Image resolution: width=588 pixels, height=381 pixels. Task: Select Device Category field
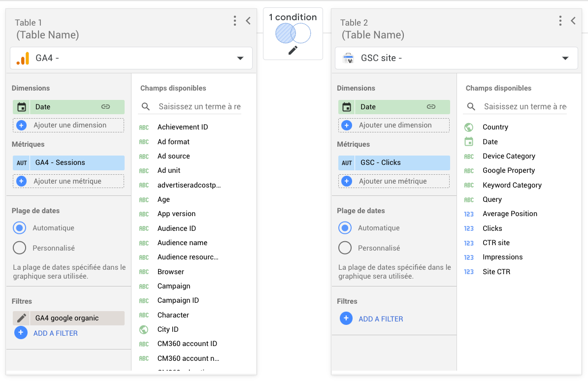(x=509, y=156)
